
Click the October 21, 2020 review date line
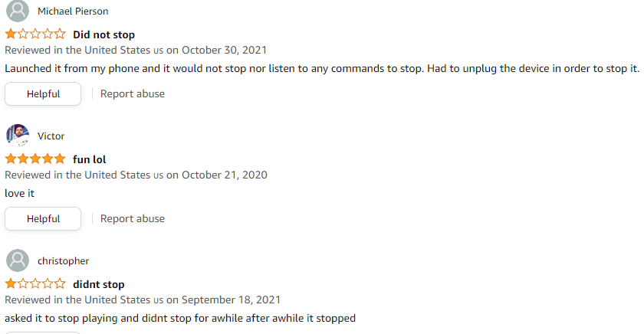[136, 175]
